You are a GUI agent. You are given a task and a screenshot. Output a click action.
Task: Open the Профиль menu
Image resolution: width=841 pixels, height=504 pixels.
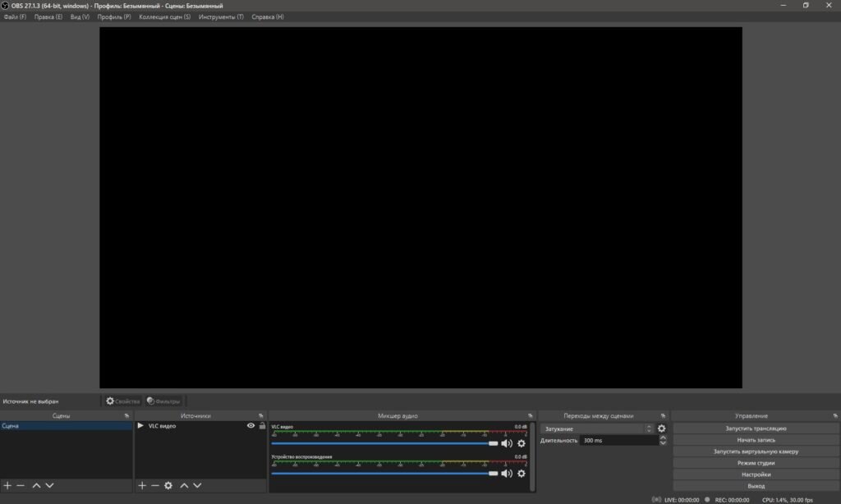click(x=114, y=16)
